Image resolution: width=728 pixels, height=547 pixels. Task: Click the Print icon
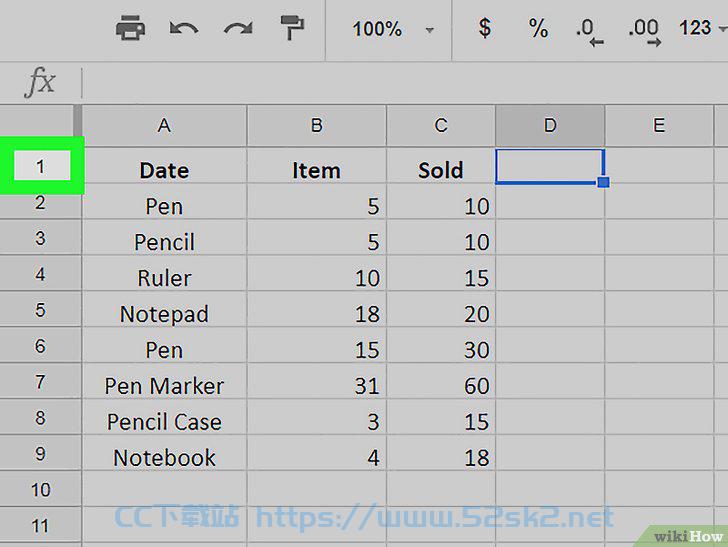pyautogui.click(x=130, y=28)
